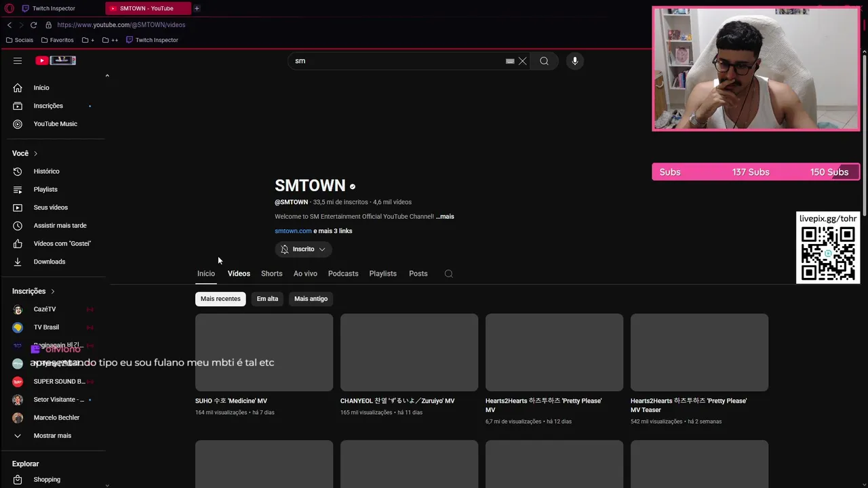Expand the channel description with ...mais
This screenshot has width=868, height=488.
click(x=445, y=217)
